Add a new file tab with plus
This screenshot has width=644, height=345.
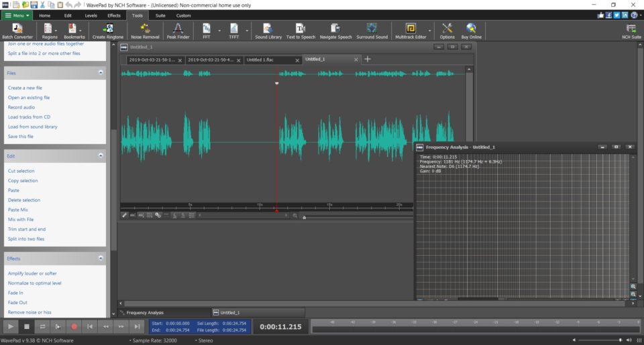[368, 59]
